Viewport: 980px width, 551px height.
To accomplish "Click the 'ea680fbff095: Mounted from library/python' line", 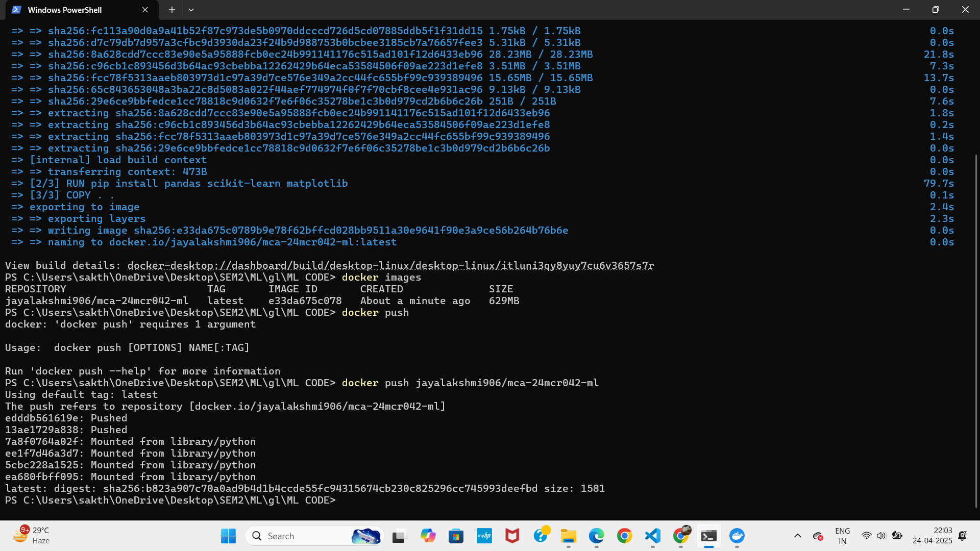I will [130, 477].
